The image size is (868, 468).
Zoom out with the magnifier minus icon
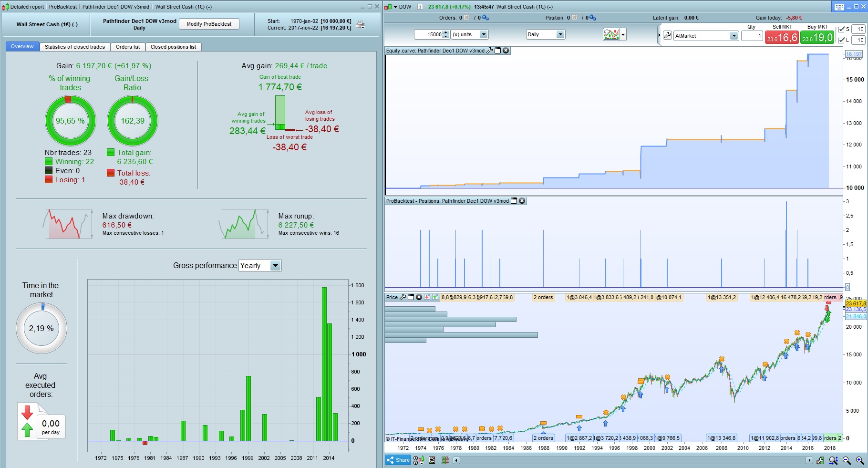pos(847,460)
